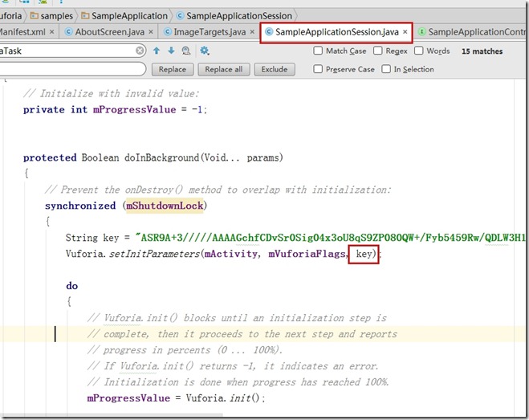Click the mActivity argument
Screen dimensions: 529x420
pyautogui.click(x=230, y=254)
